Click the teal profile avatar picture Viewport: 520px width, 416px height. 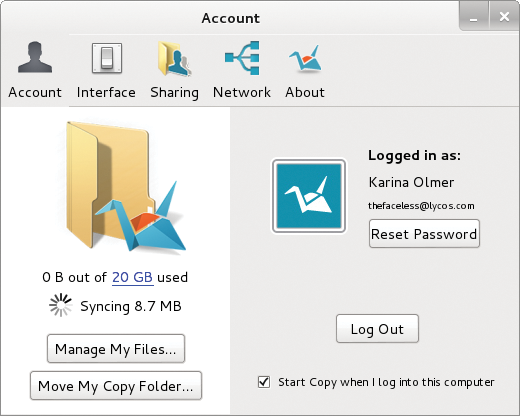pos(309,196)
